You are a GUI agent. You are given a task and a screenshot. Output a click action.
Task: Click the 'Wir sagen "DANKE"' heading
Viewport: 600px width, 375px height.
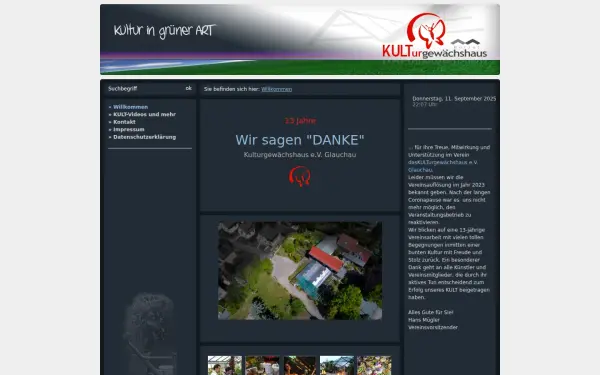300,140
